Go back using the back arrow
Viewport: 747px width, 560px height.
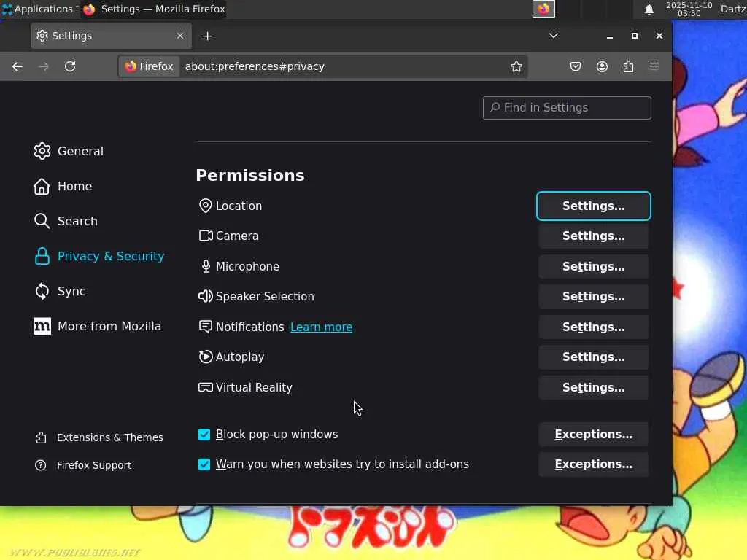[18, 66]
